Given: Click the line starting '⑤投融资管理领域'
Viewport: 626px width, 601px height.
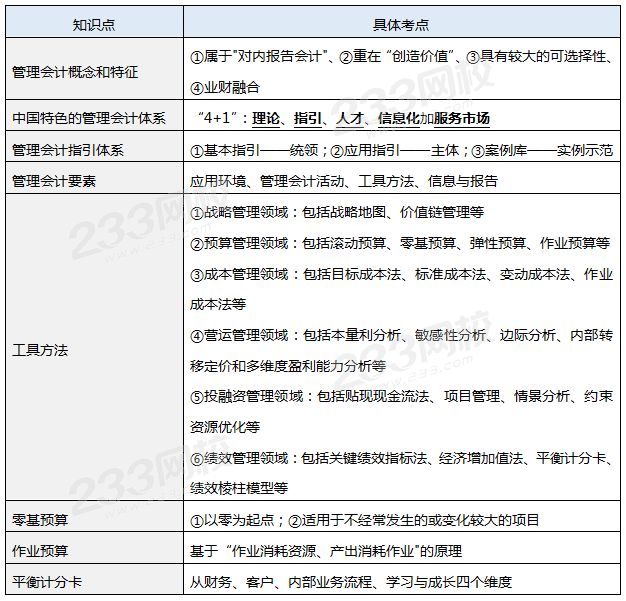Looking at the screenshot, I should [x=401, y=397].
